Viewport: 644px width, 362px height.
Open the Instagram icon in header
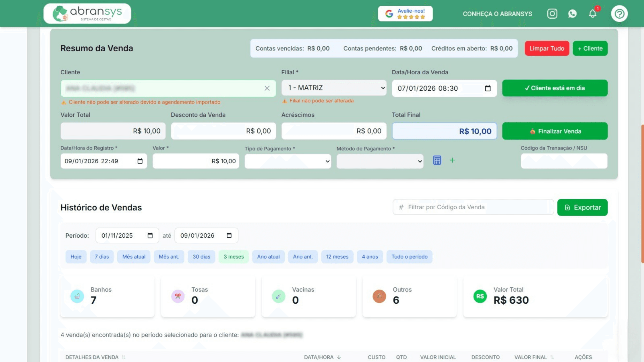[552, 13]
